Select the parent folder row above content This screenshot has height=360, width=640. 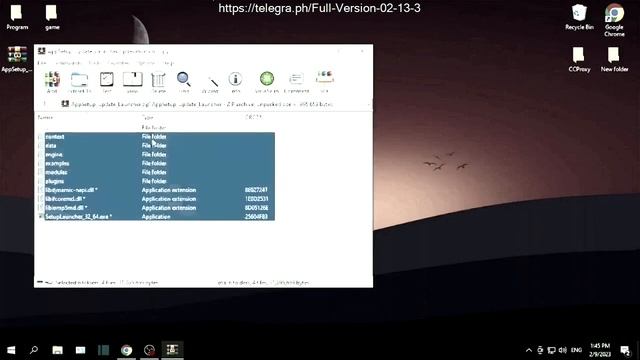pos(155,127)
